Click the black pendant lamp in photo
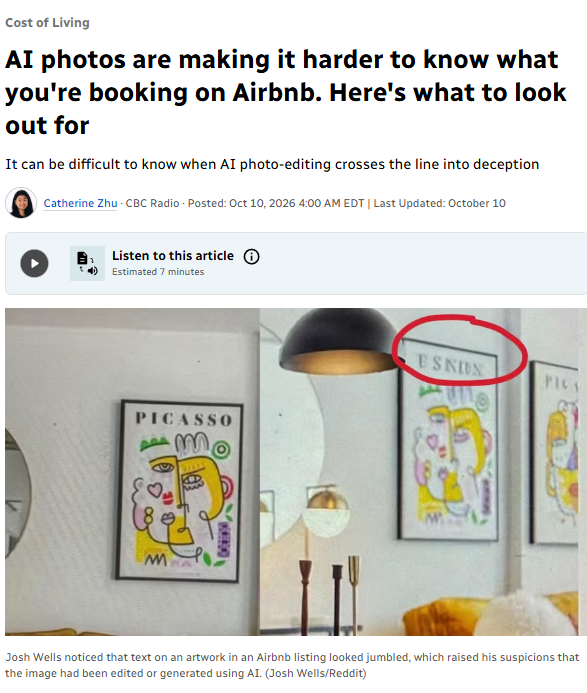 click(x=340, y=341)
